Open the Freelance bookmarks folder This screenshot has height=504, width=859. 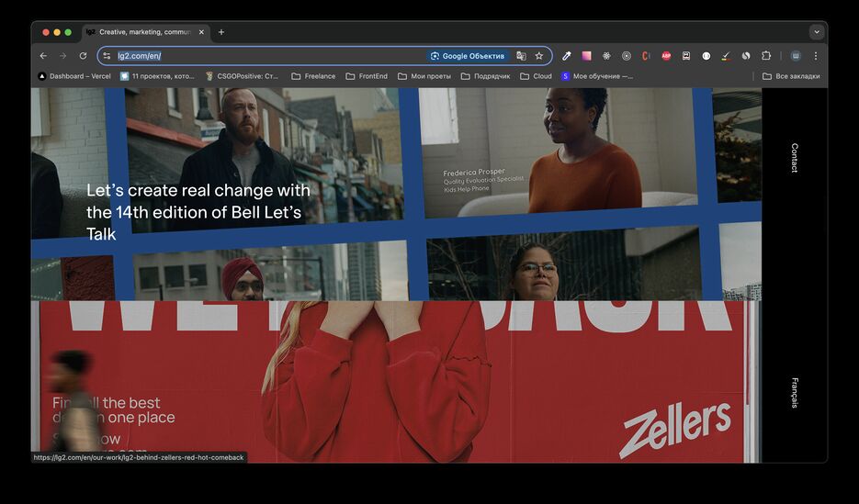[x=313, y=76]
